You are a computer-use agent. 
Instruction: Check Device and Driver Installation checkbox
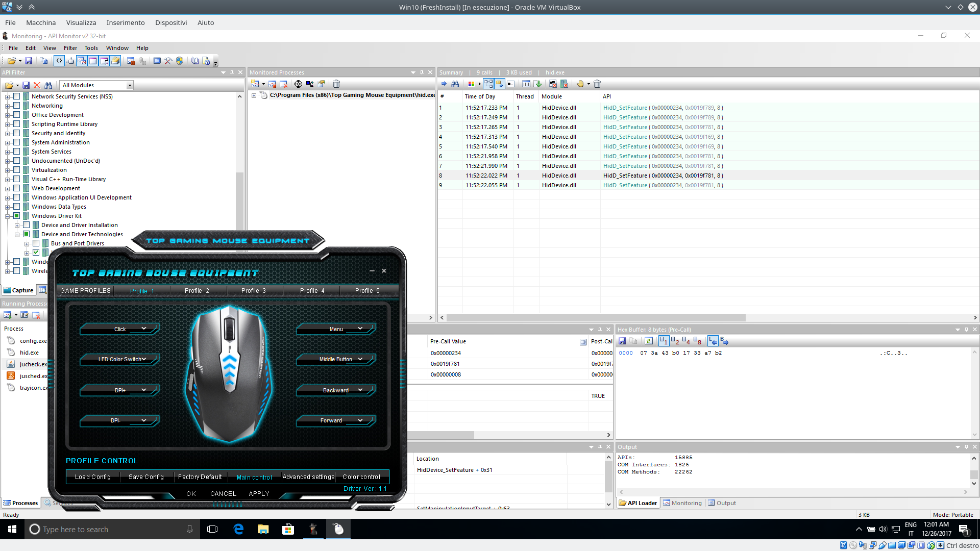click(27, 225)
